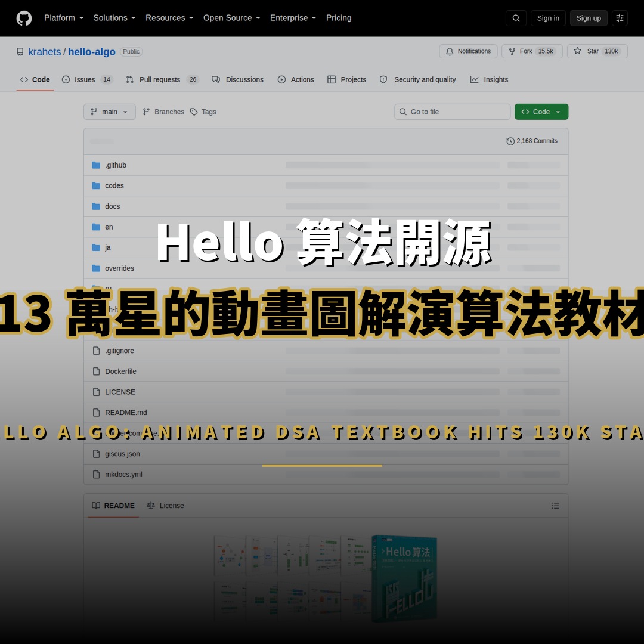Select the License tab in file viewer
This screenshot has height=644, width=644.
tap(166, 506)
